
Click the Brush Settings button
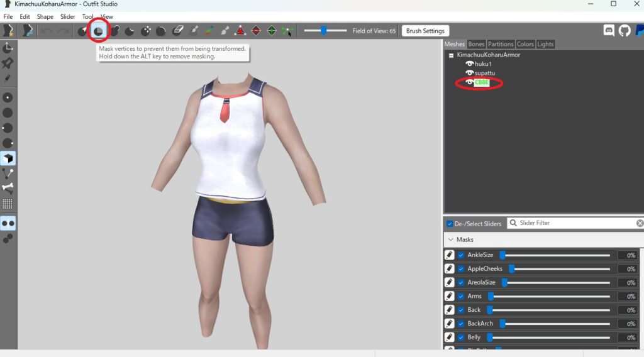click(425, 31)
